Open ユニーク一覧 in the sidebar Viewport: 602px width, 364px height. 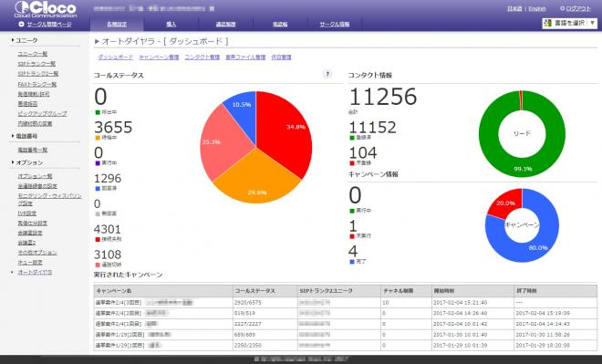[33, 54]
